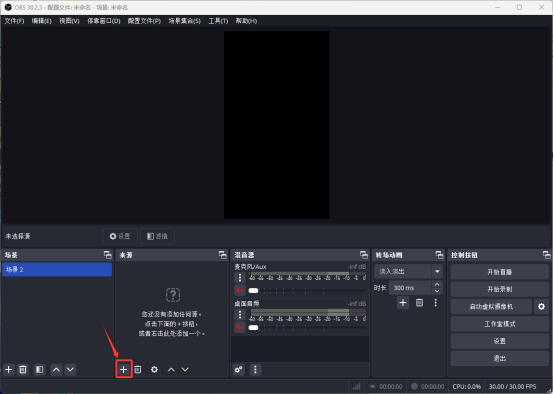
Task: Unmute the 麦克风/Aux speaker icon
Action: tap(240, 290)
